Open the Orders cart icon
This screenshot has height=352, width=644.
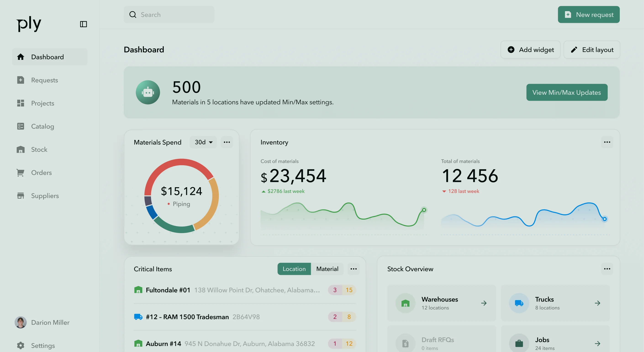point(20,173)
